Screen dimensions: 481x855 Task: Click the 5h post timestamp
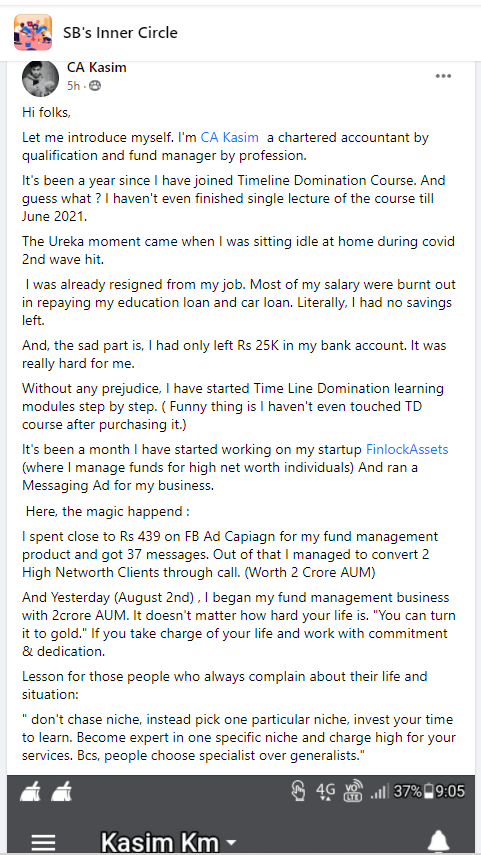pos(73,86)
